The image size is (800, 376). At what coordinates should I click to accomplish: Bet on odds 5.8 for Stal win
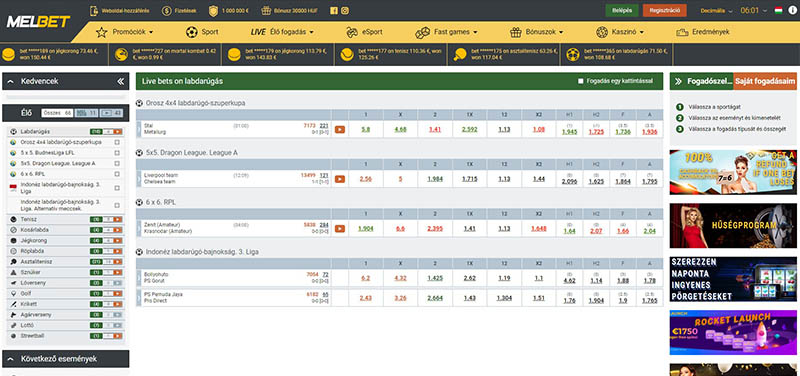[x=366, y=130]
